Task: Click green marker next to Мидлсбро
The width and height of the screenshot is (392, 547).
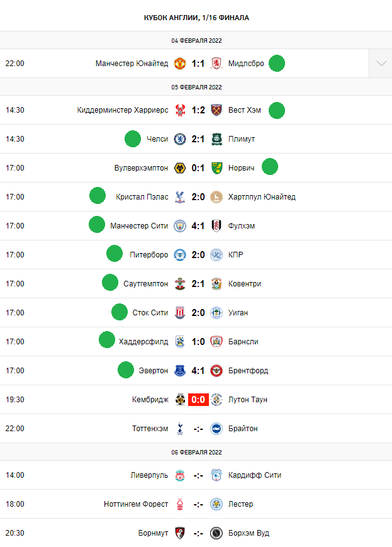Action: pos(277,64)
